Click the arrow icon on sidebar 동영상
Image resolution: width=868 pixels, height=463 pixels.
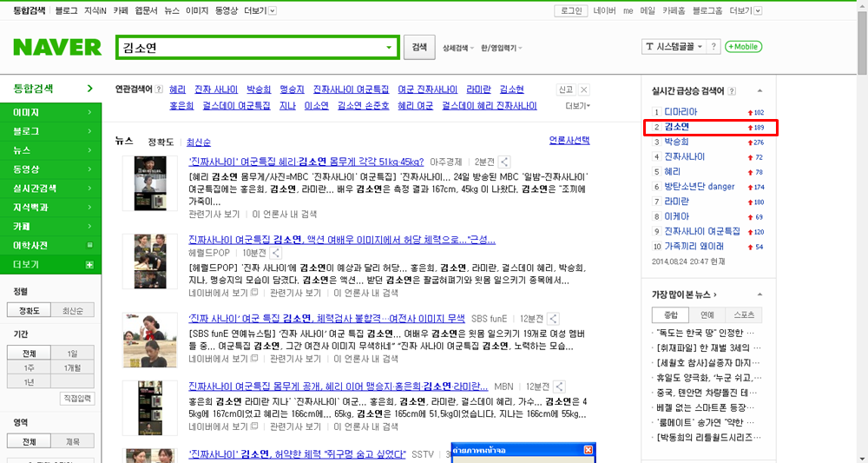point(89,169)
